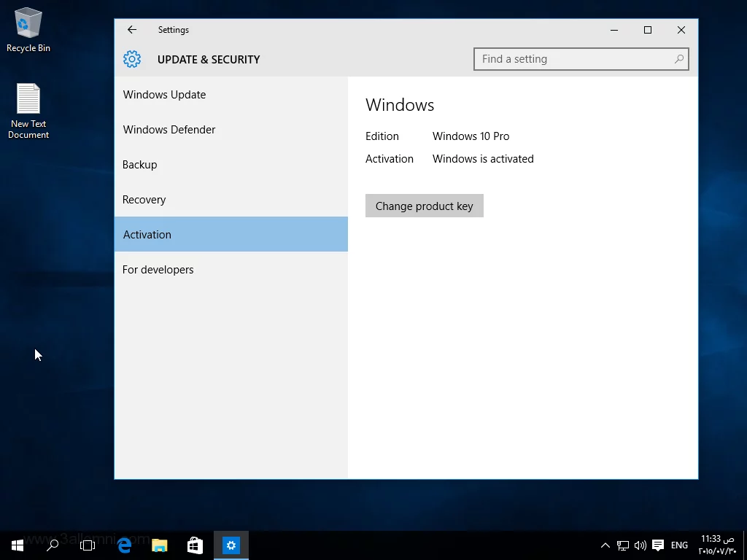Switch the ENG input language indicator
Screen dimensions: 747x560
pyautogui.click(x=679, y=545)
